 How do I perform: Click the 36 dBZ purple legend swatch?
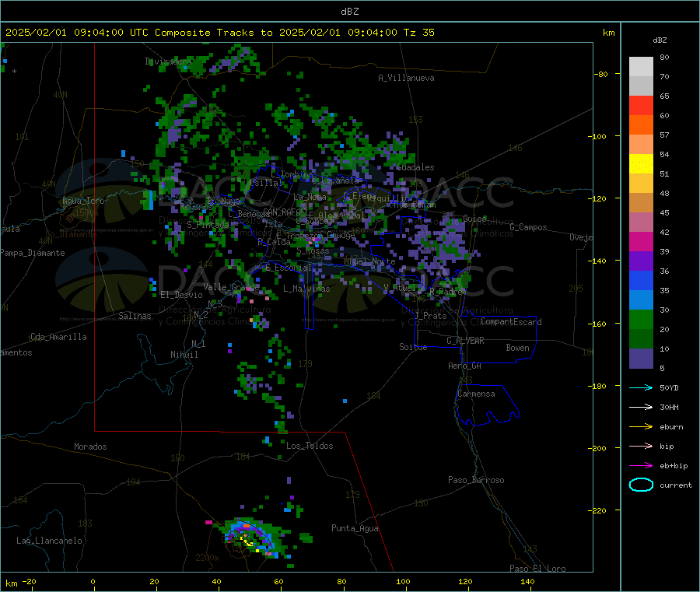(x=641, y=261)
